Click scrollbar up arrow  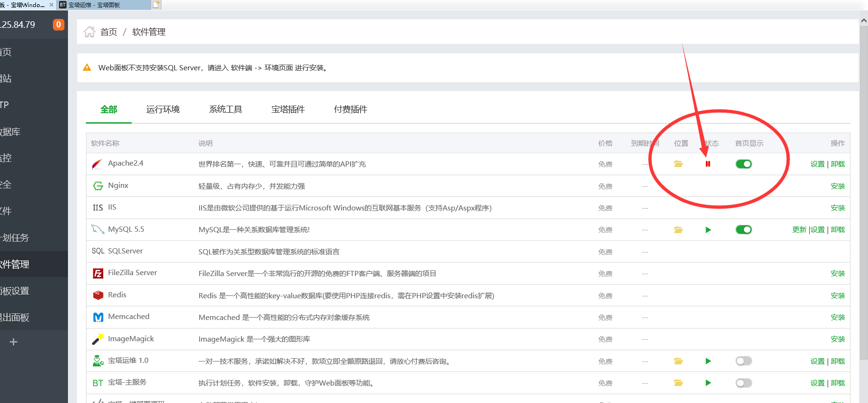tap(864, 21)
